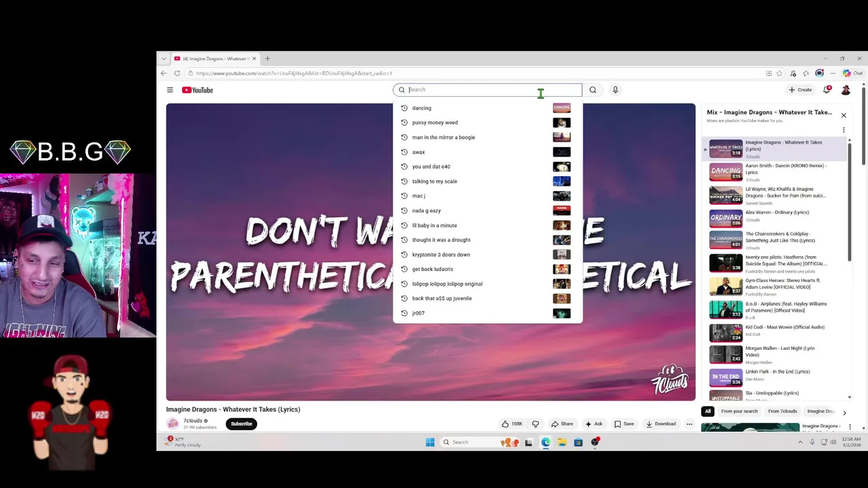
Task: Select 'lil baby in a minute' suggestion
Action: click(487, 225)
